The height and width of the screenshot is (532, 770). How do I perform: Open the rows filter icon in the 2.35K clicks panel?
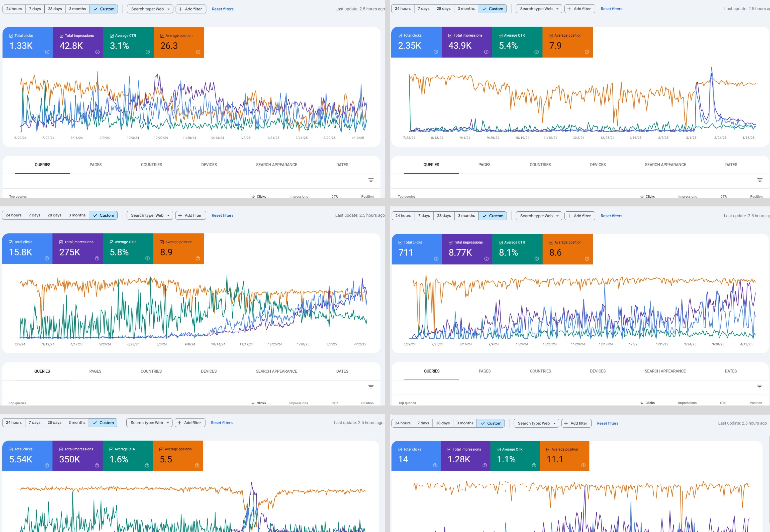point(760,180)
